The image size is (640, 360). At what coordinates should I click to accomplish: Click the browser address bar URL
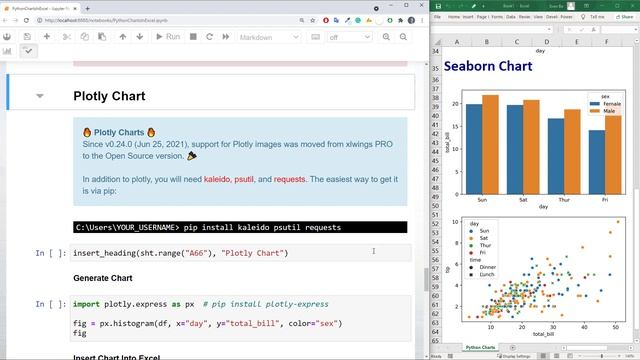click(x=106, y=20)
